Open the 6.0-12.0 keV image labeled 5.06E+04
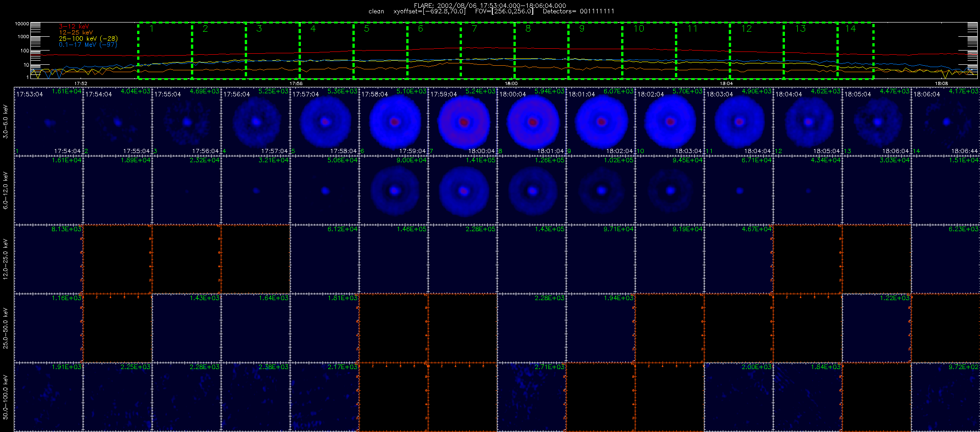This screenshot has height=432, width=980. [324, 190]
